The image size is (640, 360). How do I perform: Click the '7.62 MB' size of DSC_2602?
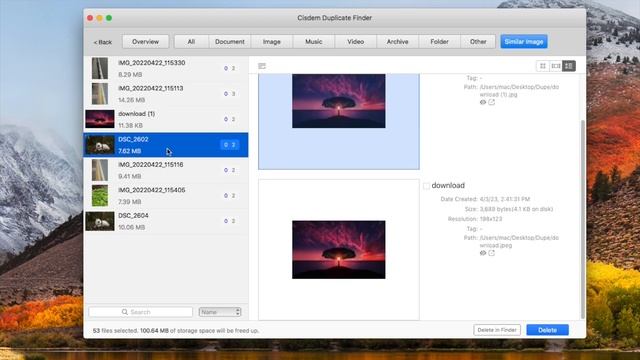pyautogui.click(x=129, y=151)
